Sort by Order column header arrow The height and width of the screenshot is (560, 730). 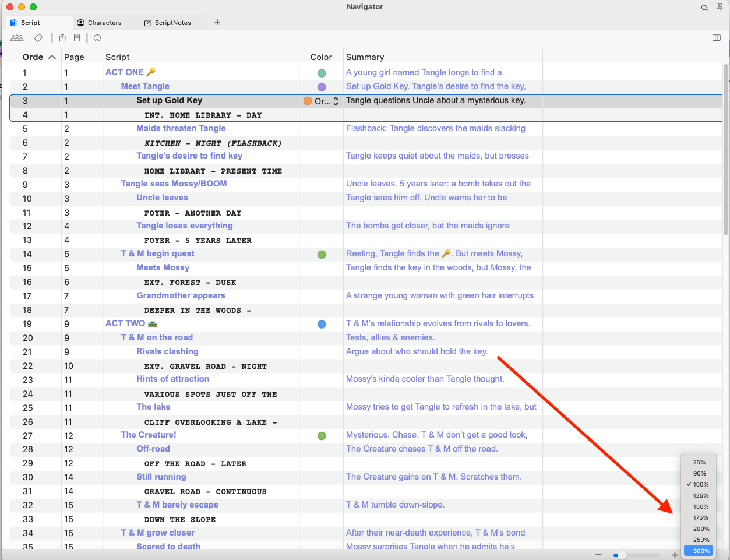(52, 57)
